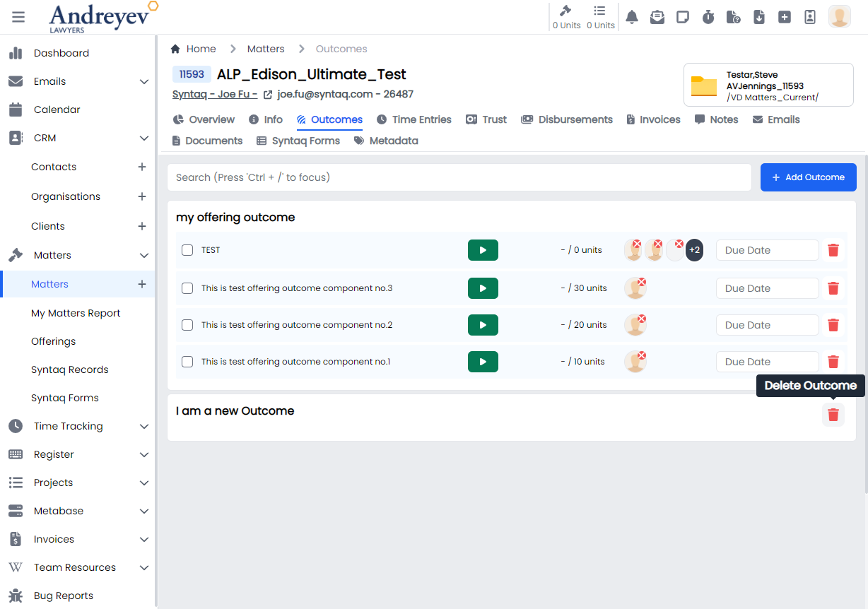Start timer for offering outcome component no.3
Viewport: 868px width, 609px height.
point(483,288)
